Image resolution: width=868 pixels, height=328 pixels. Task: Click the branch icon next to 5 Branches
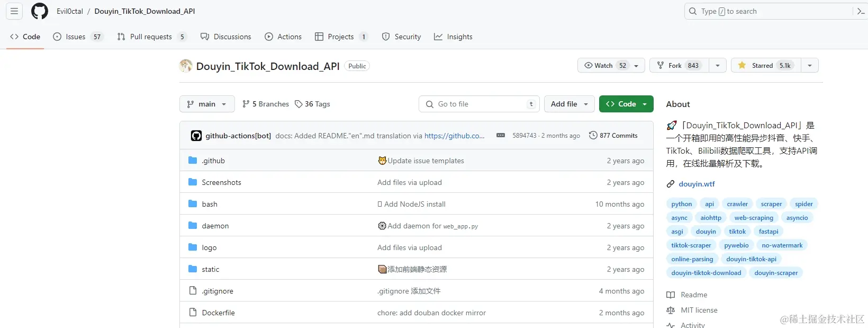[246, 104]
